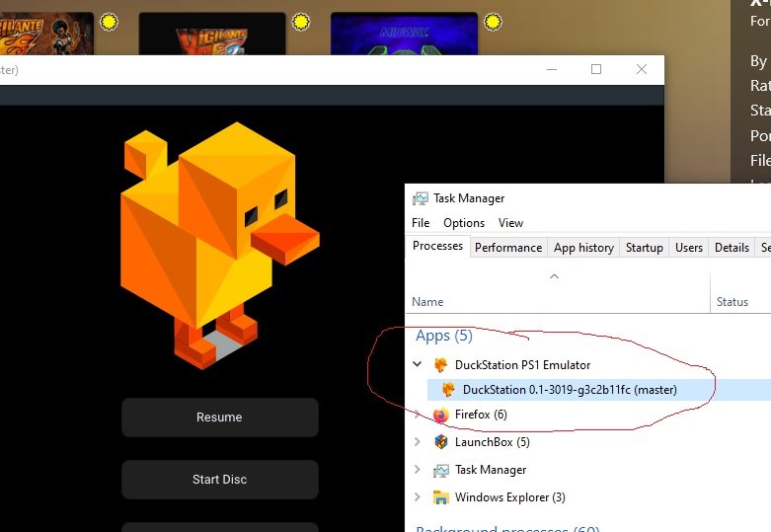Click the LaunchBox cube icon in process list

pyautogui.click(x=441, y=441)
